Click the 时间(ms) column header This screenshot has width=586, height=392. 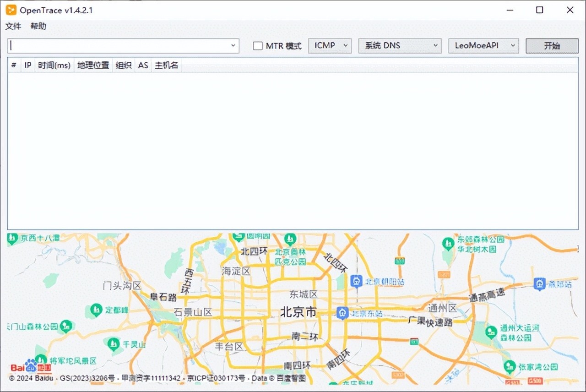[54, 65]
